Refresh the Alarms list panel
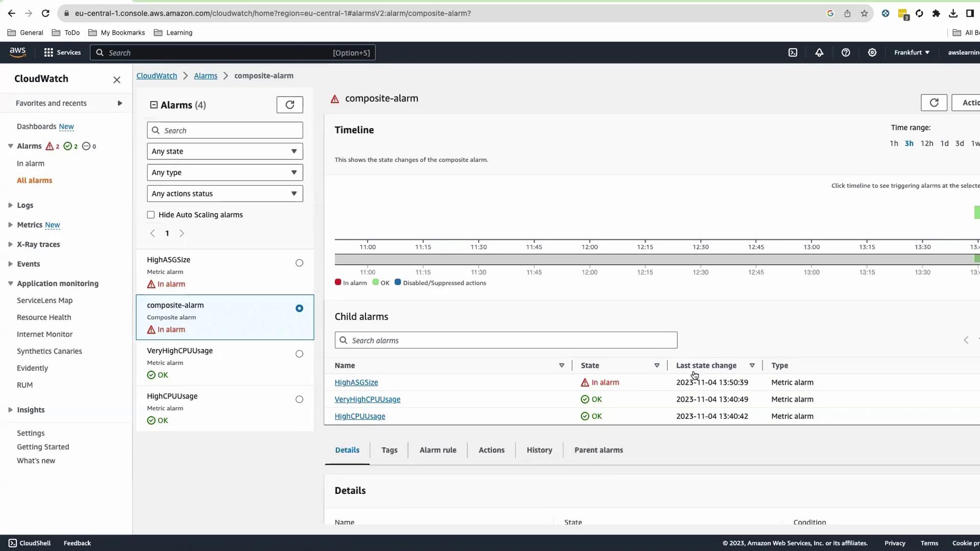 289,105
